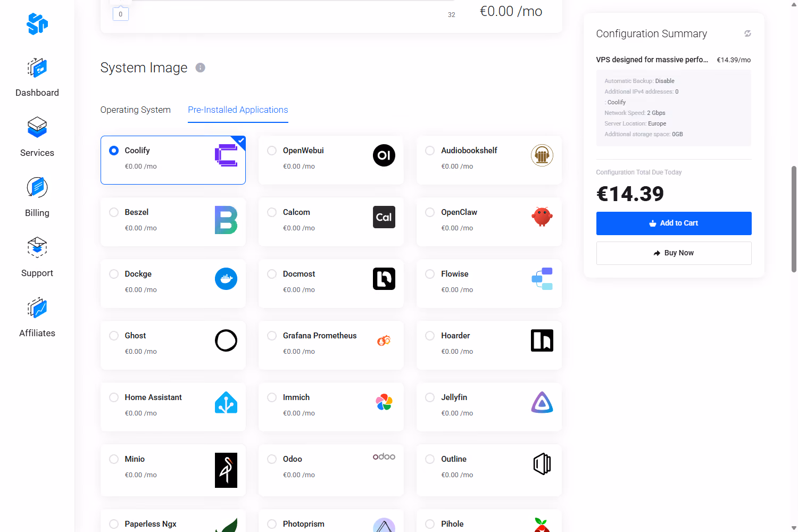This screenshot has width=798, height=532.
Task: Switch to the Operating System tab
Action: tap(136, 110)
